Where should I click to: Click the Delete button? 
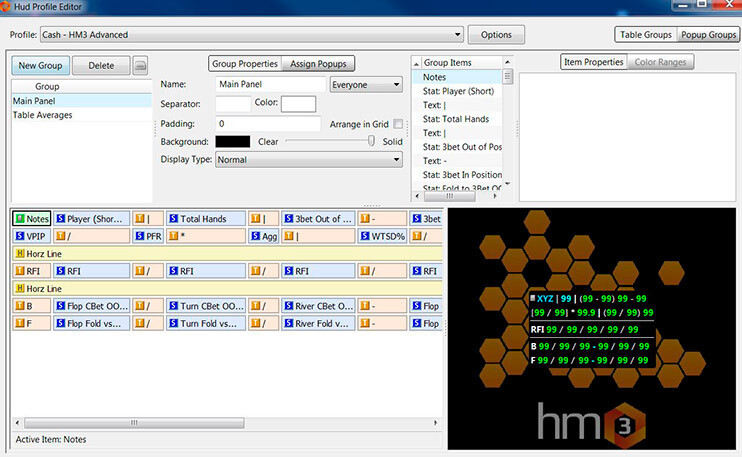click(101, 66)
